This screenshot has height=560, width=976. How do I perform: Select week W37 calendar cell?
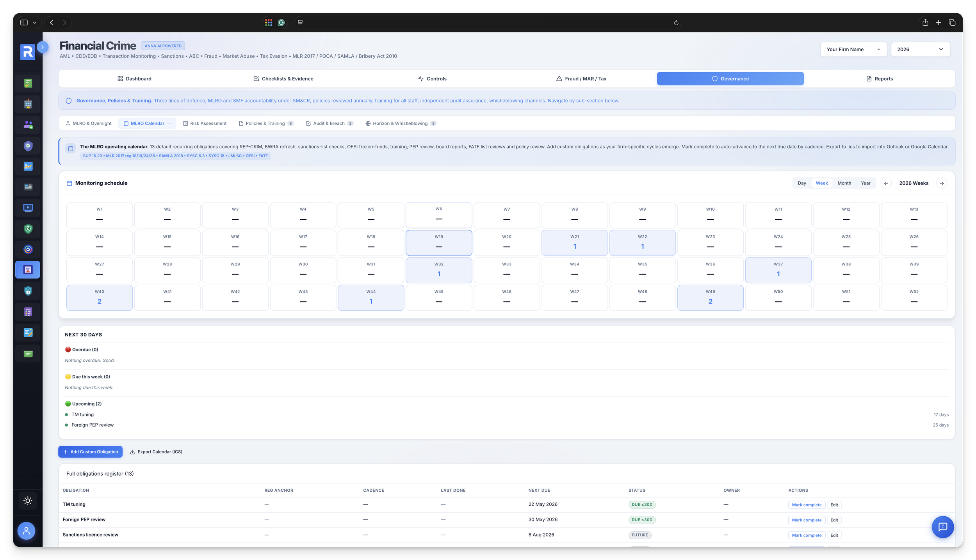click(778, 270)
